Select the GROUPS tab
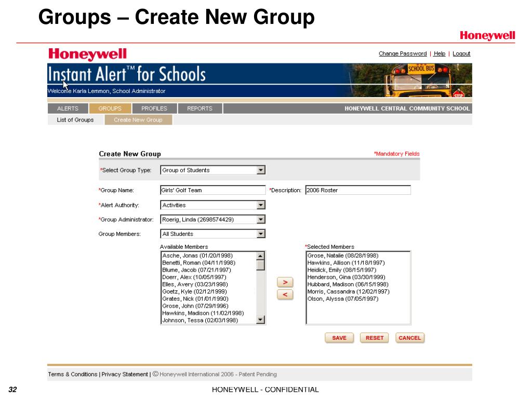 tap(110, 109)
